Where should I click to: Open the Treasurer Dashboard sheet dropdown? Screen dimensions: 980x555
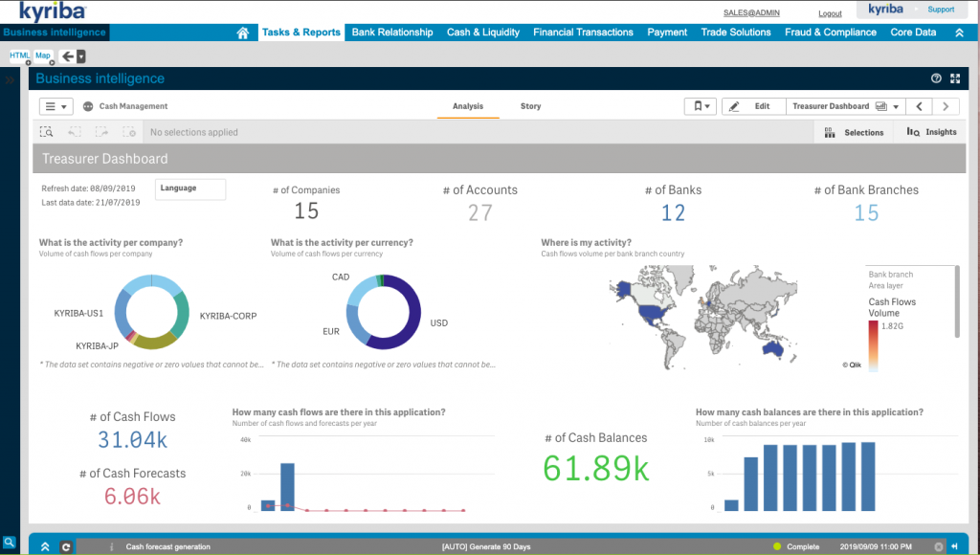pyautogui.click(x=846, y=106)
